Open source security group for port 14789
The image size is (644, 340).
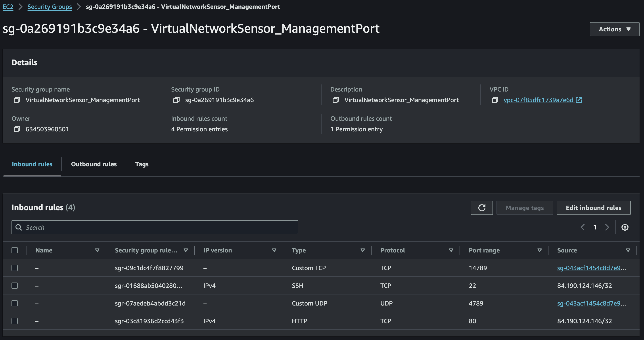point(592,268)
